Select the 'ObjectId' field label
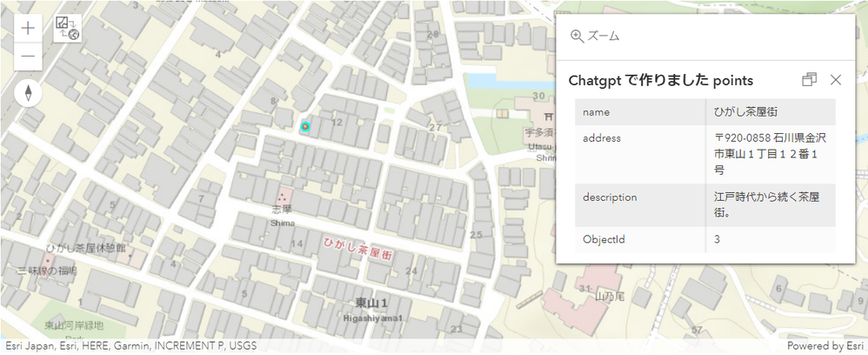This screenshot has width=868, height=355. [604, 239]
